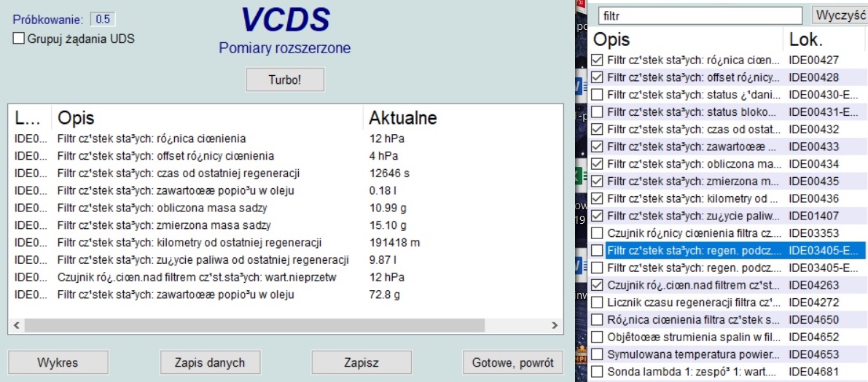Check the IDE04650 Różnica ciśnienia checkbox
868x382 pixels.
(x=597, y=319)
